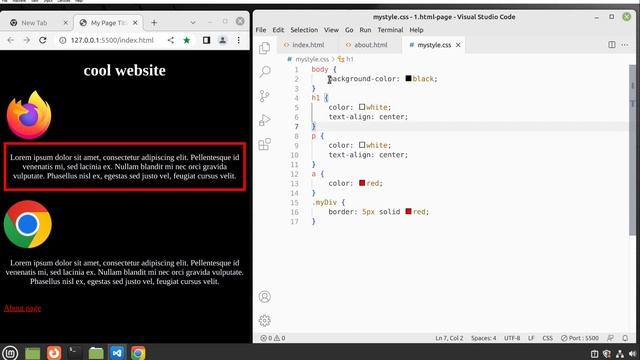Open the Run and Debug view
The width and height of the screenshot is (640, 360).
264,120
